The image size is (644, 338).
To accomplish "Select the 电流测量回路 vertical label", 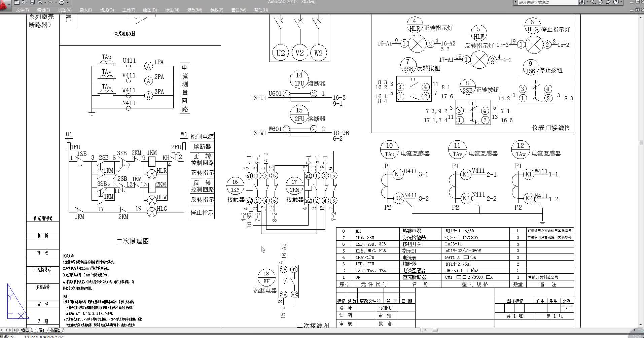I will [x=185, y=88].
